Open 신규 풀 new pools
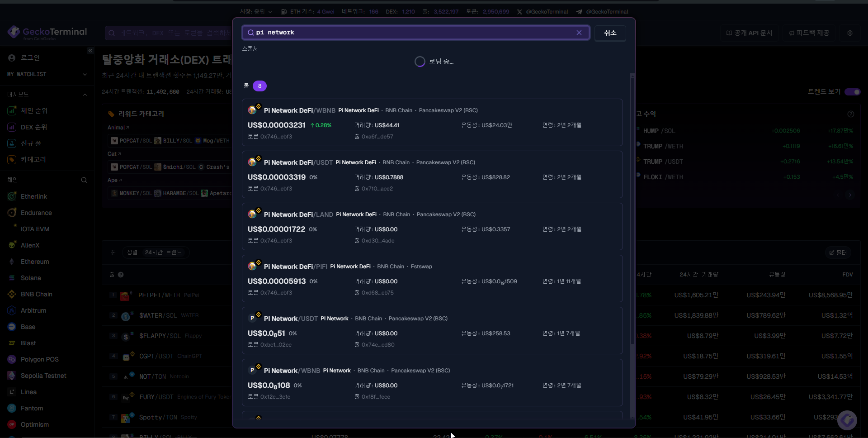Viewport: 868px width, 438px height. click(25, 143)
